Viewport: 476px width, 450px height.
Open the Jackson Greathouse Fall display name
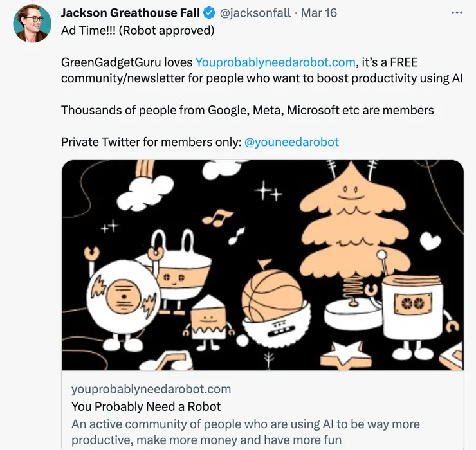[x=131, y=13]
